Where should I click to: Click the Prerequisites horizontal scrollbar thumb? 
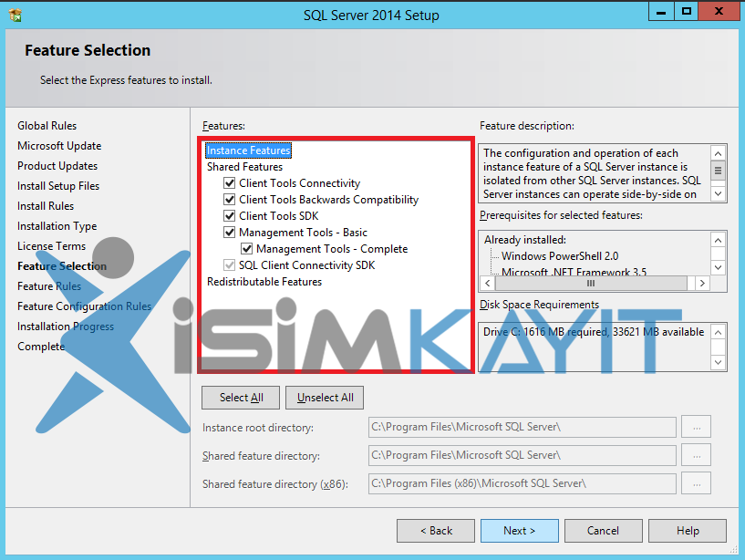pos(591,284)
